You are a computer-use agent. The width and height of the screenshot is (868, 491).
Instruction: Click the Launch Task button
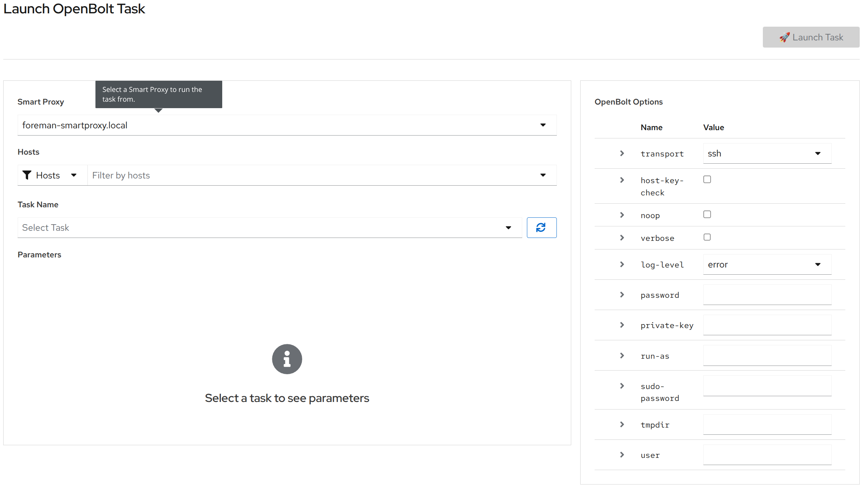coord(811,37)
